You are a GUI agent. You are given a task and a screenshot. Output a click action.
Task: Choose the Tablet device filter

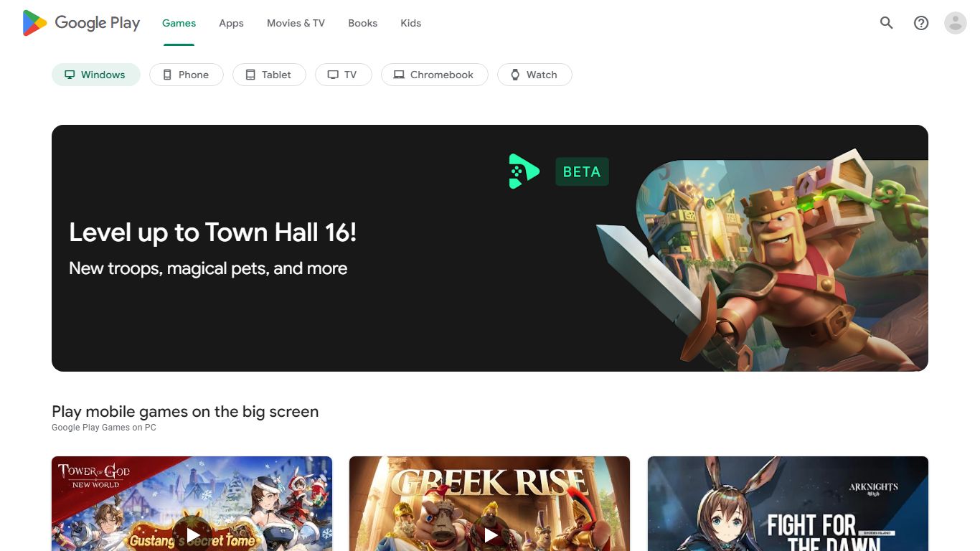269,75
